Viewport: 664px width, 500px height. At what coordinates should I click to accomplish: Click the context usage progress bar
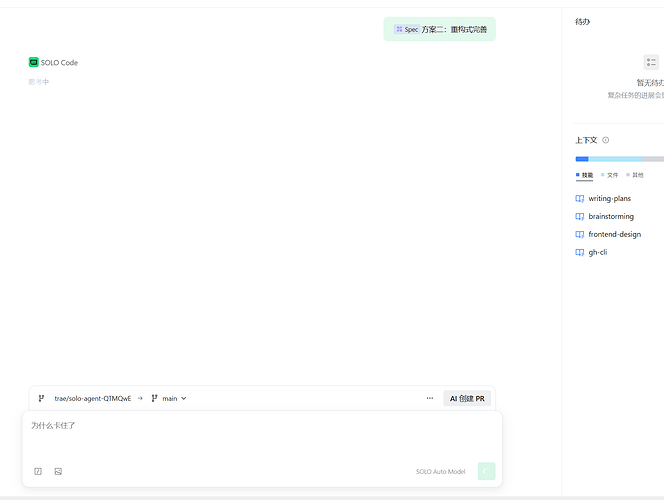[x=620, y=159]
